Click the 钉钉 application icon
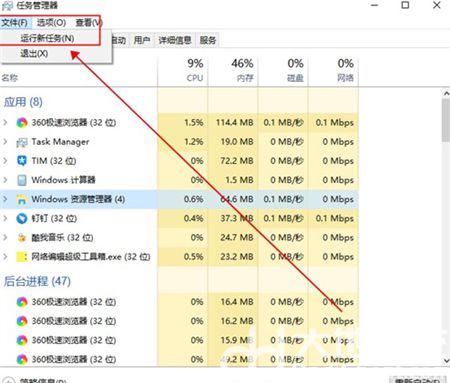450x383 pixels. [22, 219]
